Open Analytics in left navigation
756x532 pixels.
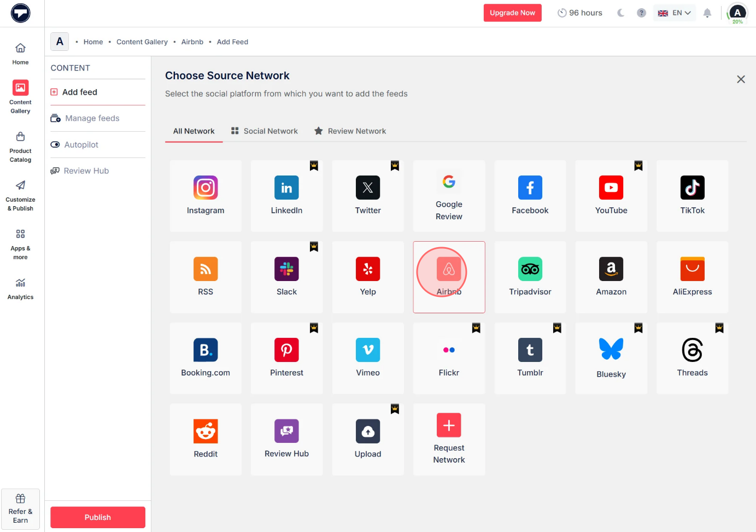coord(20,289)
